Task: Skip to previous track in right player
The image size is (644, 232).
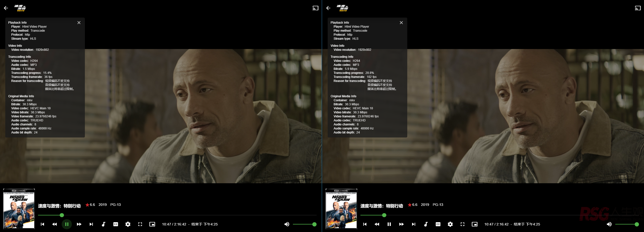Action: (x=365, y=224)
